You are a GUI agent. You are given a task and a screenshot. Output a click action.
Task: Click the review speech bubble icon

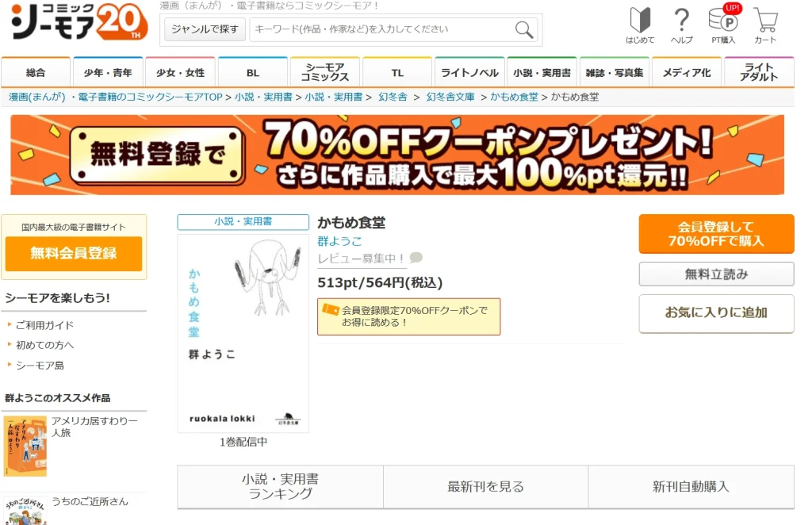tap(416, 257)
